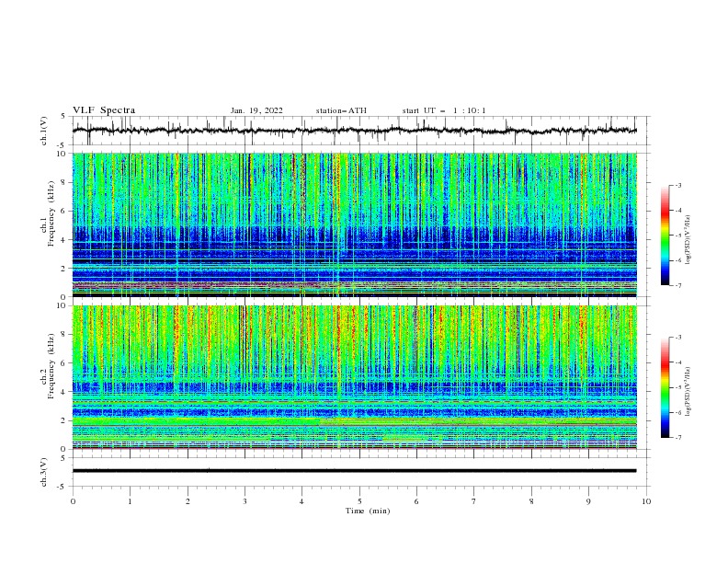728x563 pixels.
Task: Click the "VLF Spectra" title text
Action: pos(104,110)
